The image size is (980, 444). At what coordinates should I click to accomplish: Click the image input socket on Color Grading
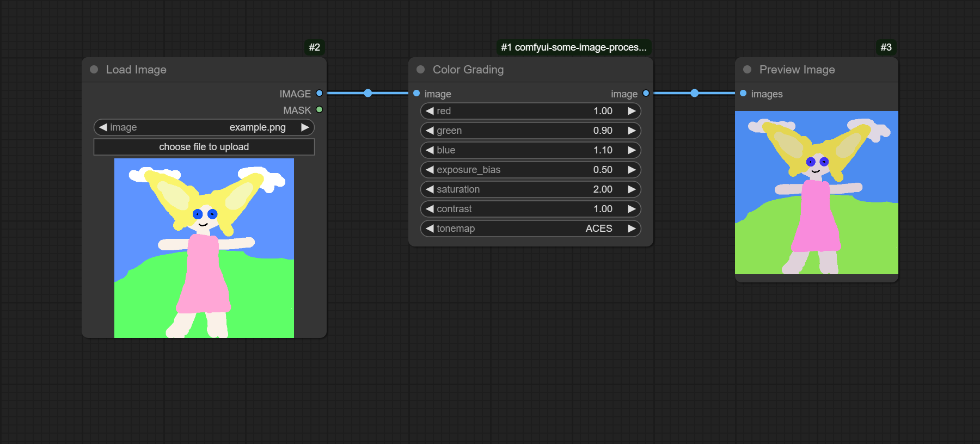tap(416, 94)
